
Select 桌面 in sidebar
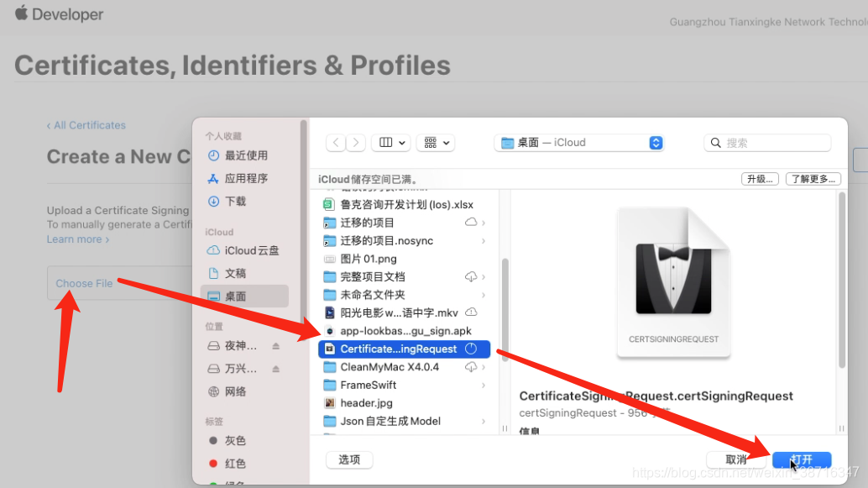pyautogui.click(x=244, y=296)
